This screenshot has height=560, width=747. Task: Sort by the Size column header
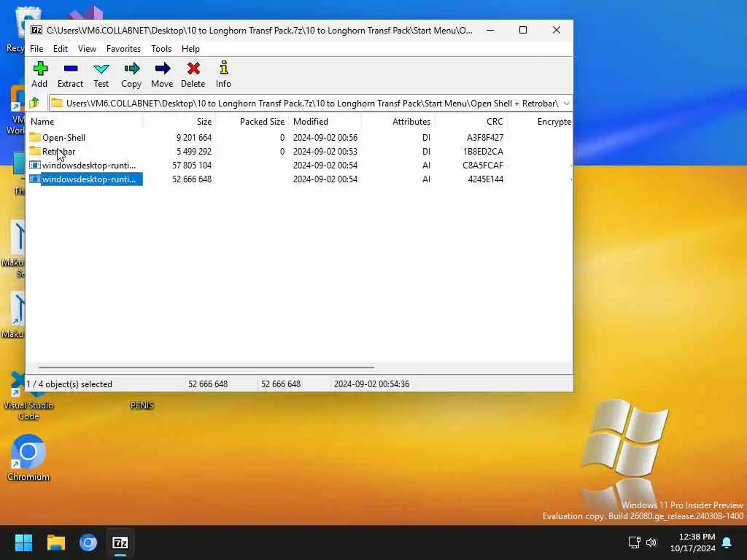click(x=179, y=122)
